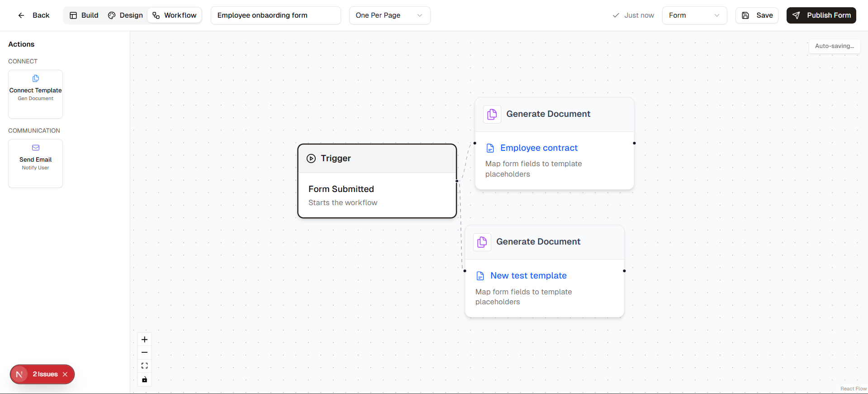Expand the Form type dropdown
Viewport: 868px width, 394px height.
694,15
